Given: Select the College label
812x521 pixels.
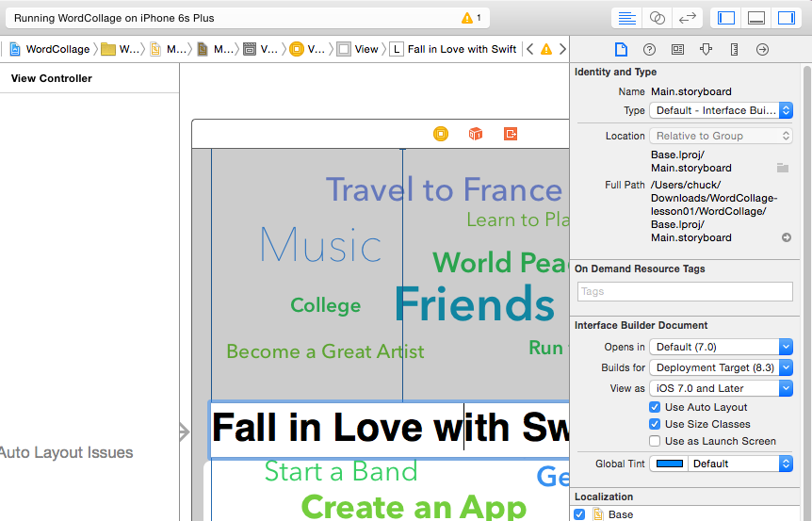Looking at the screenshot, I should 325,305.
